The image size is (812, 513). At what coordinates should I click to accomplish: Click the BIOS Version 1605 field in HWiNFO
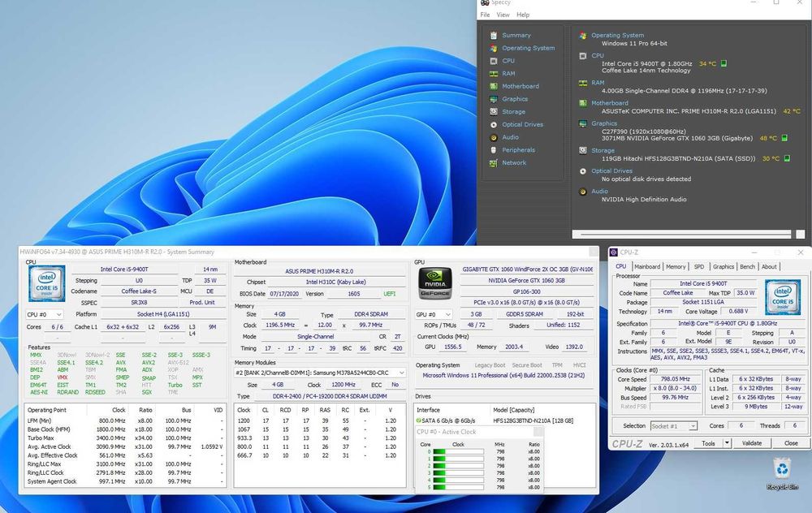click(x=354, y=294)
